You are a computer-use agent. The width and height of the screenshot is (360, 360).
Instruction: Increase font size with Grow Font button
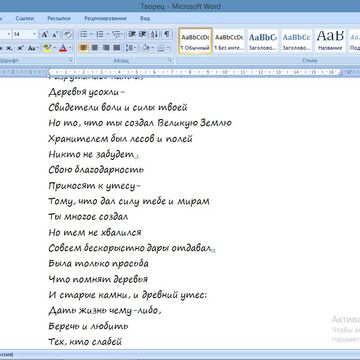tap(44, 34)
